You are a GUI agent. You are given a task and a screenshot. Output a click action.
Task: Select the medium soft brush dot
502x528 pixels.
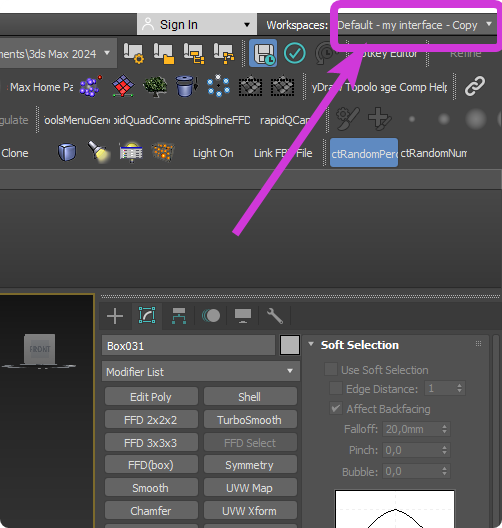click(x=444, y=119)
